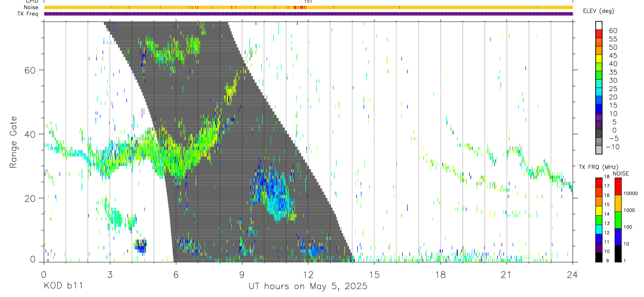Click x-axis tick label "9"
The width and height of the screenshot is (644, 297).
(242, 275)
